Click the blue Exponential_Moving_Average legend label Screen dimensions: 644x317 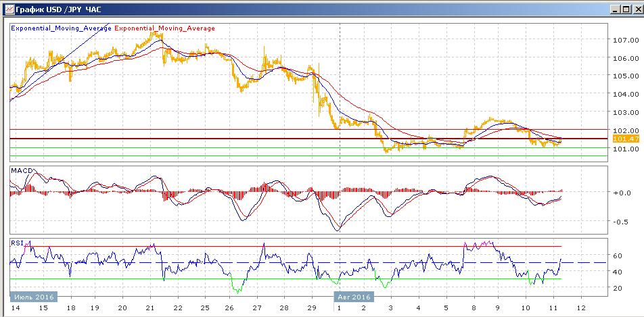[x=60, y=28]
